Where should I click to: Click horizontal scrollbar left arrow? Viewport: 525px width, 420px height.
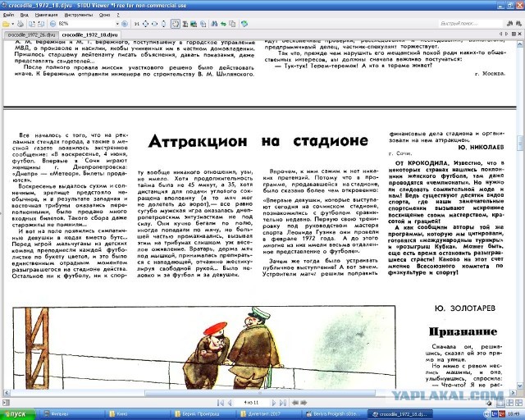(7, 393)
